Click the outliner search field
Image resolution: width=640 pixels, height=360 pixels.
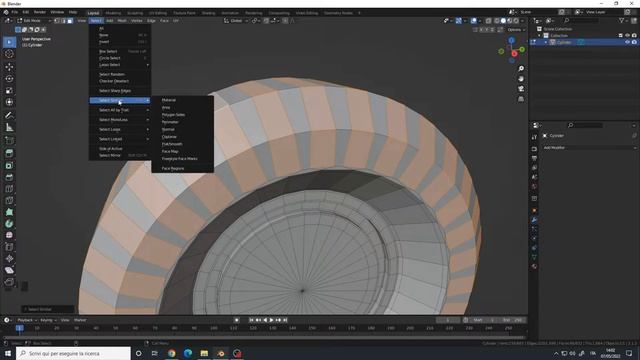(x=581, y=20)
